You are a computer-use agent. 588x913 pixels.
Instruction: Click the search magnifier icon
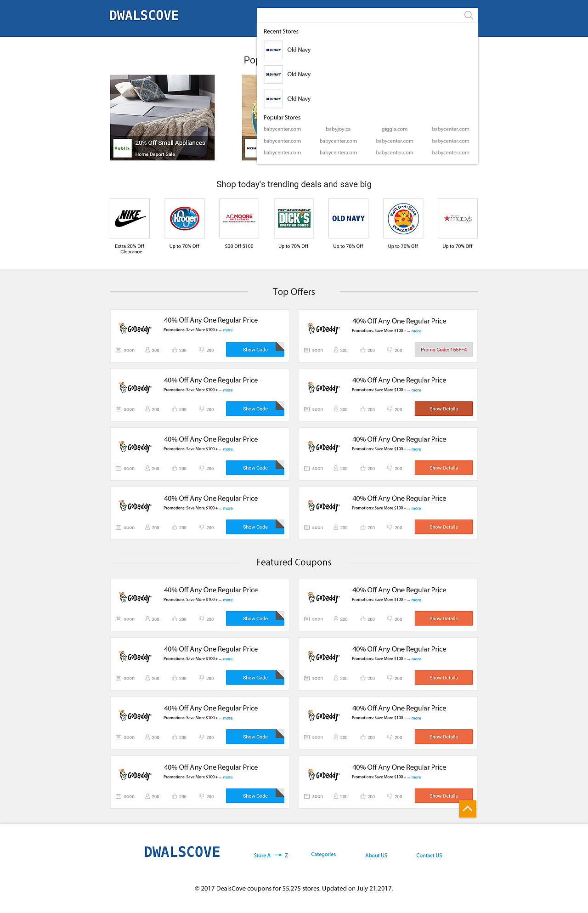(x=468, y=15)
